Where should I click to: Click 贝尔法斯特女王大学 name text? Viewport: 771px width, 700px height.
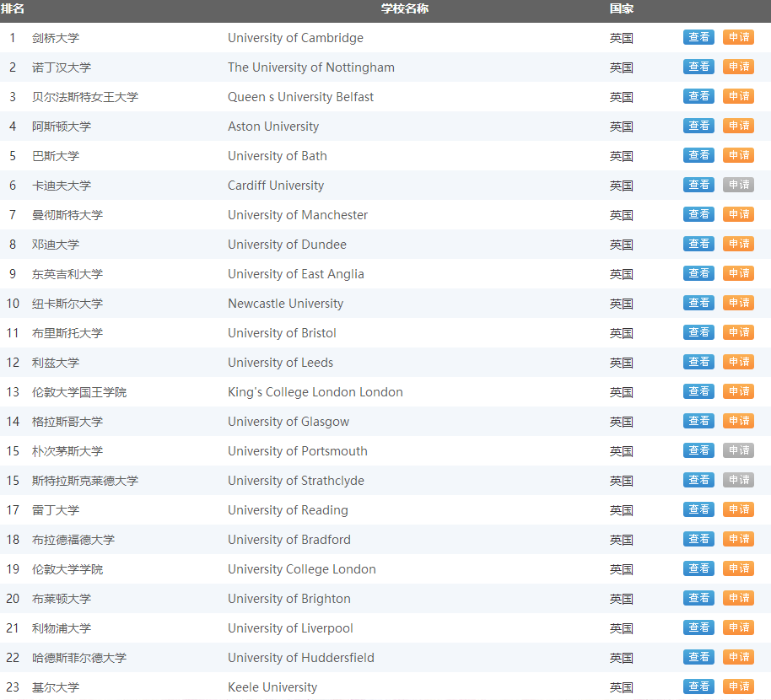point(85,97)
